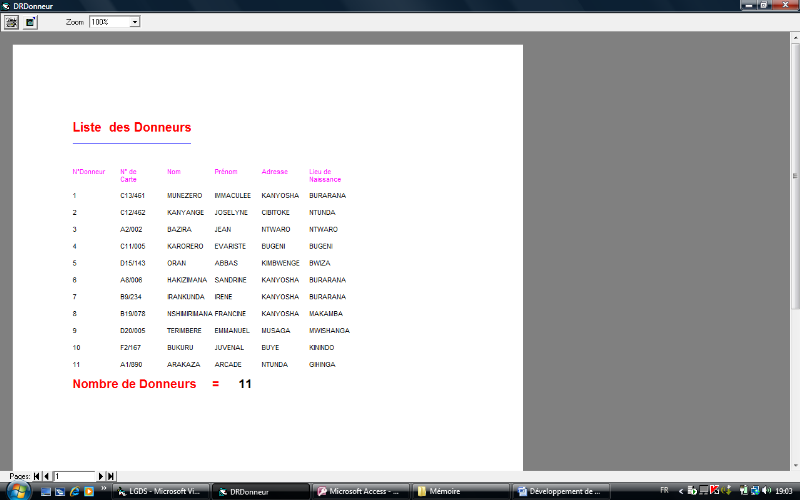The width and height of the screenshot is (800, 500).
Task: Click the first name EVARISTE
Action: (230, 246)
